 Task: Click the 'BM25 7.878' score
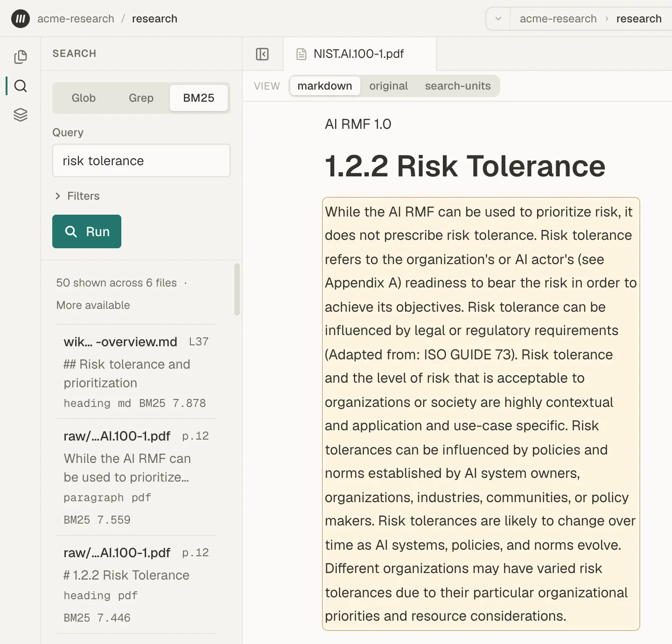(x=172, y=403)
